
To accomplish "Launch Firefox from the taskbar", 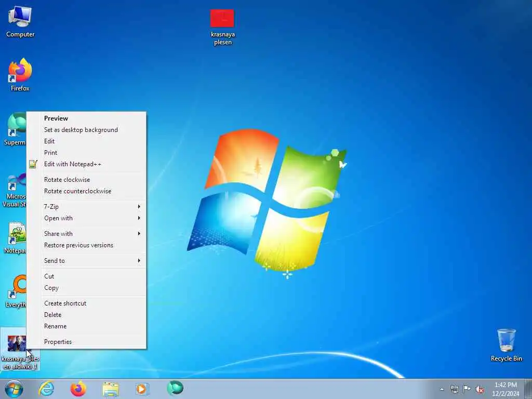I will click(x=78, y=389).
